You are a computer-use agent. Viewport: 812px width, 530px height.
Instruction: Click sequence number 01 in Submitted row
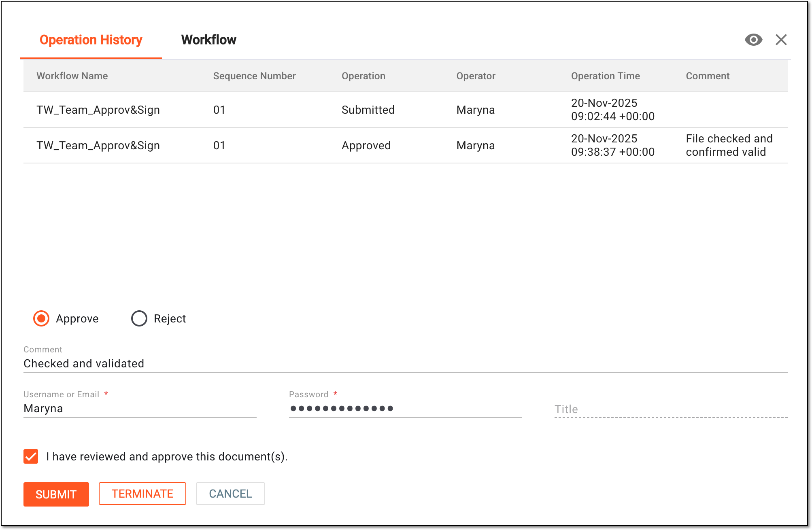219,110
